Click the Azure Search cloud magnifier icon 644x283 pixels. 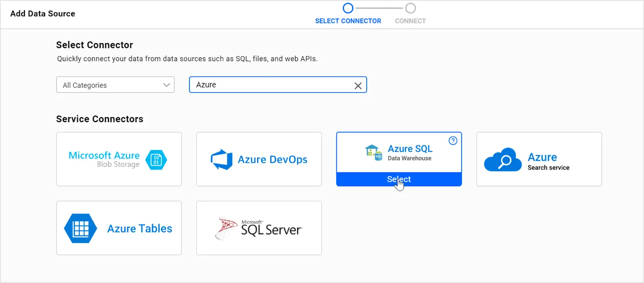[x=503, y=160]
